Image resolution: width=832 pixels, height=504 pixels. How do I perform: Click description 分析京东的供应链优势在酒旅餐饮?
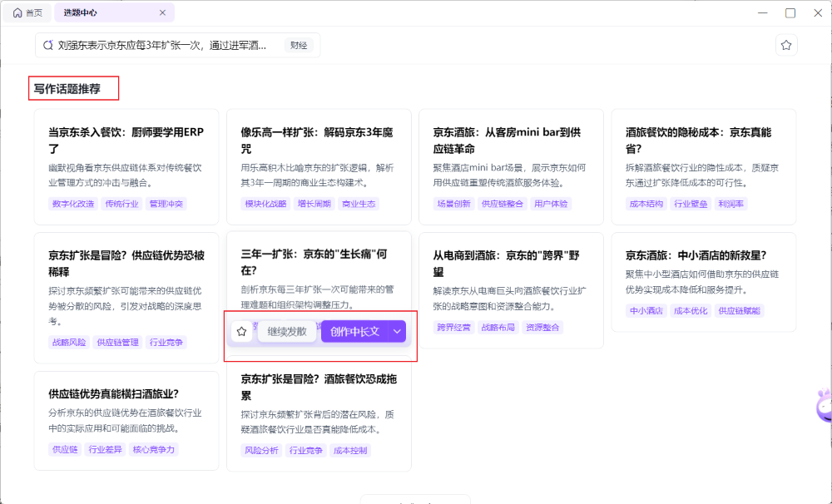point(126,420)
